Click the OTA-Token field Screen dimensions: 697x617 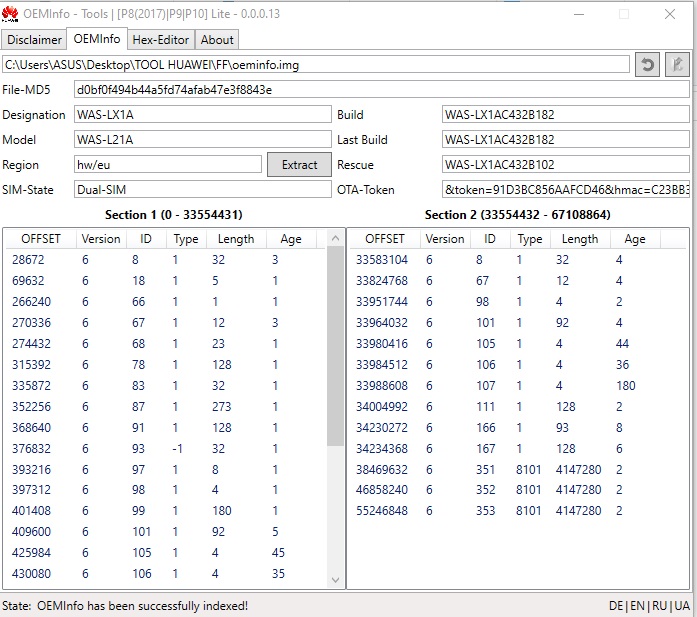pos(565,189)
